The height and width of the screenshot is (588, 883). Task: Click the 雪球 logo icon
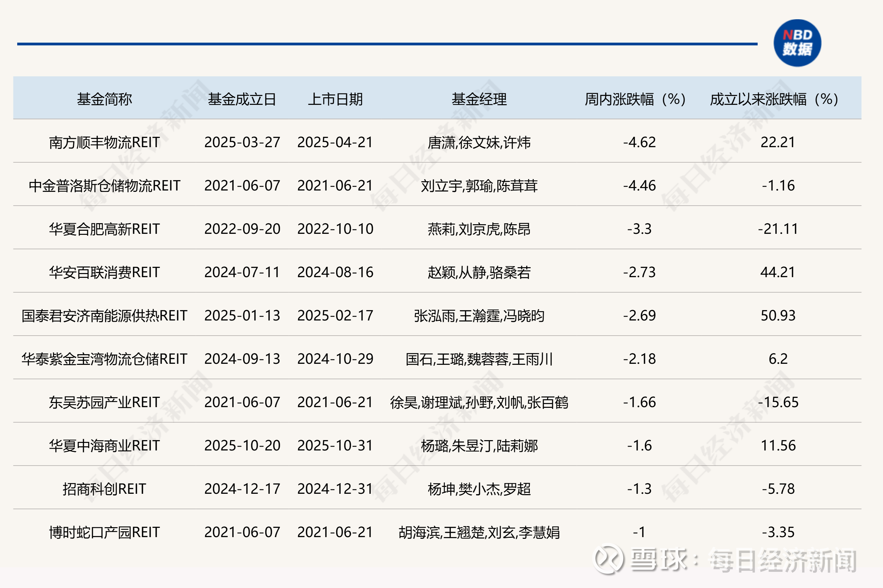(x=608, y=559)
